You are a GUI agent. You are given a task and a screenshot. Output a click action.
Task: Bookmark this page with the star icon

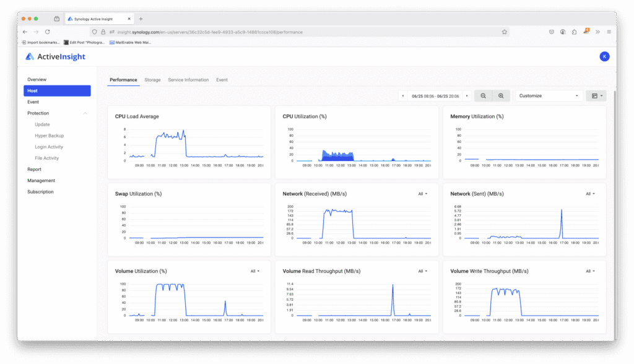tap(504, 32)
